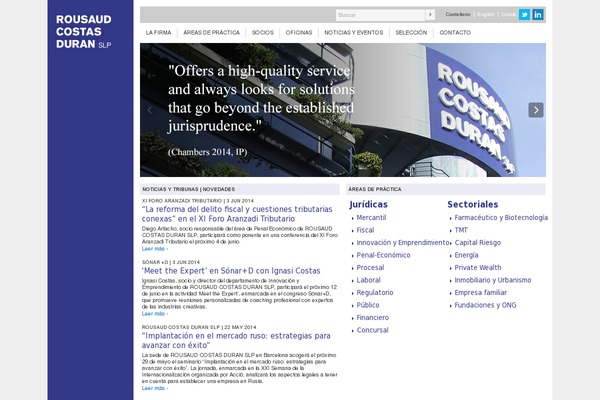Open the Capital Riesgo sector
This screenshot has height=400, width=600.
click(x=478, y=243)
